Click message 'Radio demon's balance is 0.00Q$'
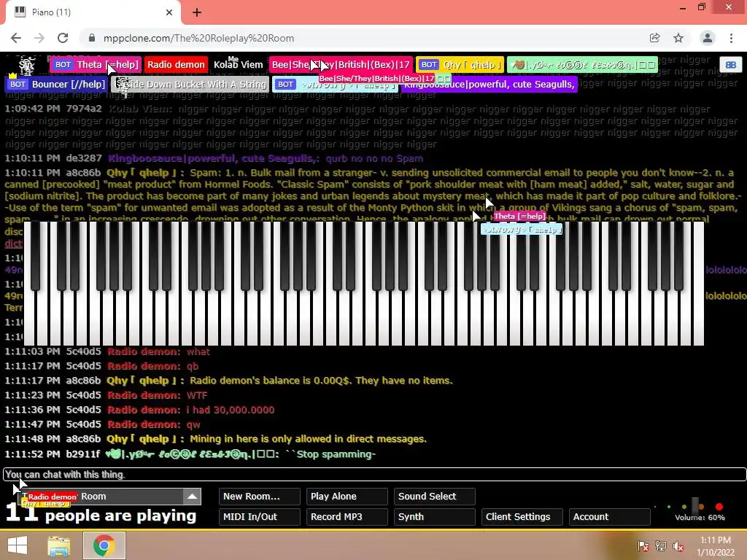 321,381
